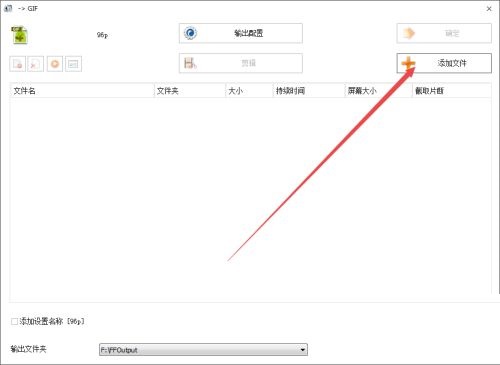Image resolution: width=500 pixels, height=365 pixels.
Task: Click the orange play preview icon
Action: (x=55, y=64)
